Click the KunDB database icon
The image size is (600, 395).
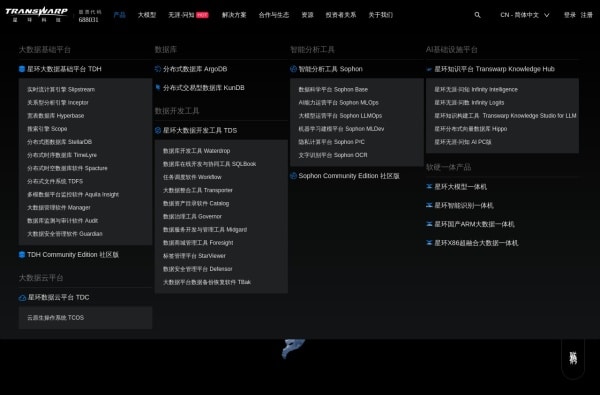pyautogui.click(x=158, y=88)
